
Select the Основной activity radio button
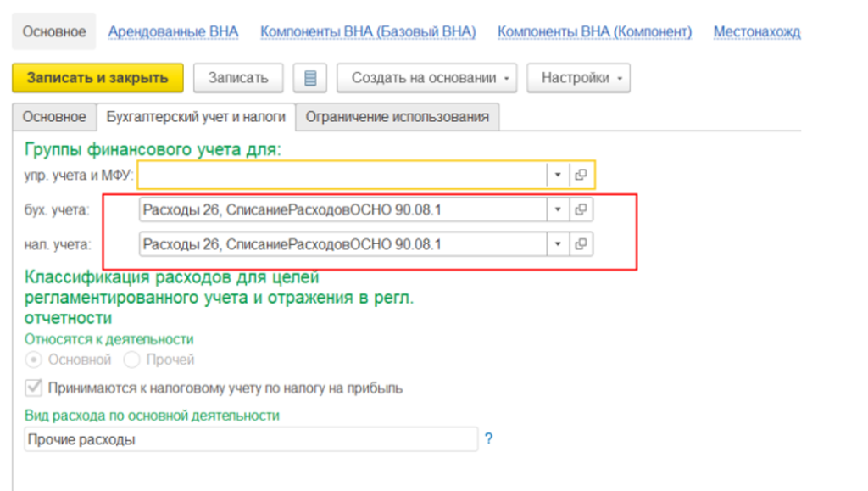[35, 360]
